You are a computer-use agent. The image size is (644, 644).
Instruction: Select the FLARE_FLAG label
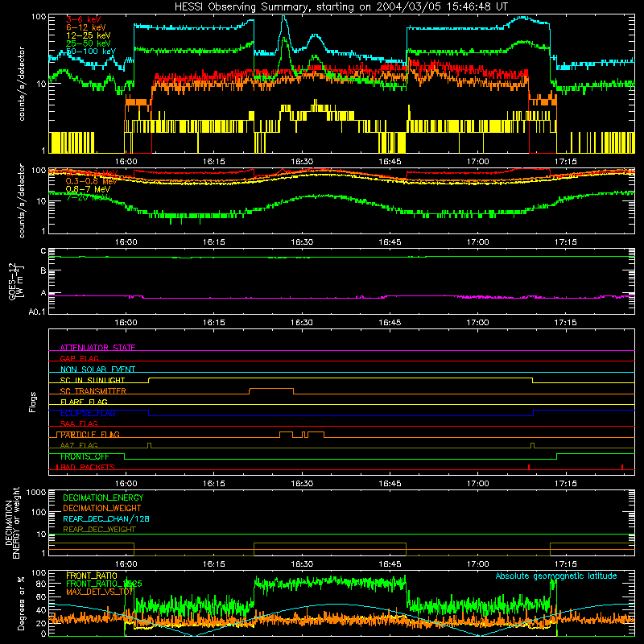[84, 402]
